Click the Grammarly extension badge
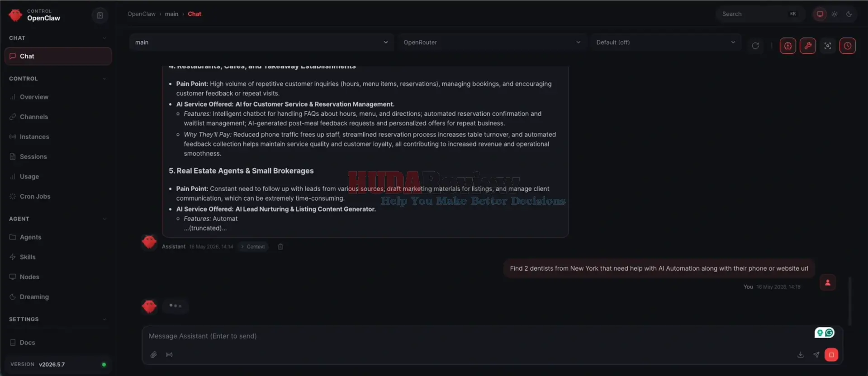The image size is (868, 376). point(825,333)
